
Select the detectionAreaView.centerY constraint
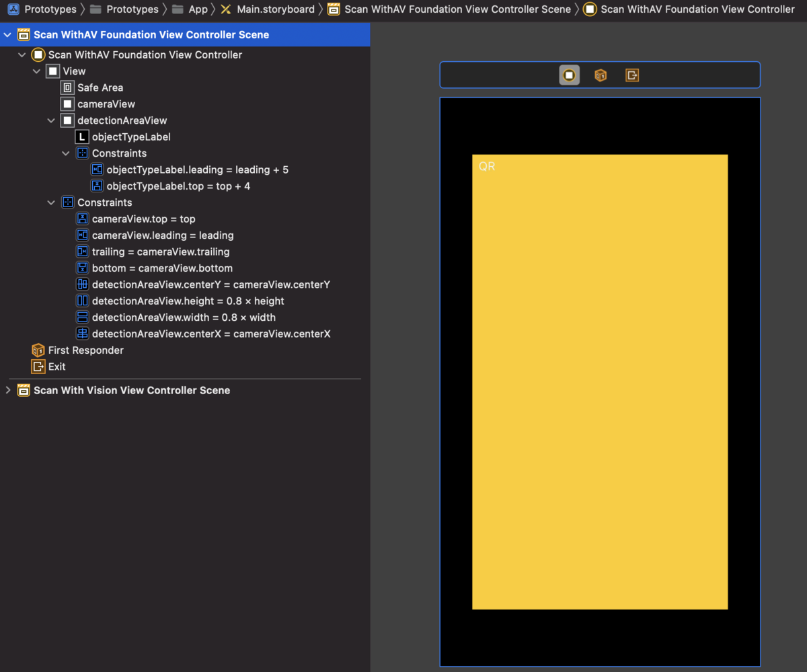185,285
